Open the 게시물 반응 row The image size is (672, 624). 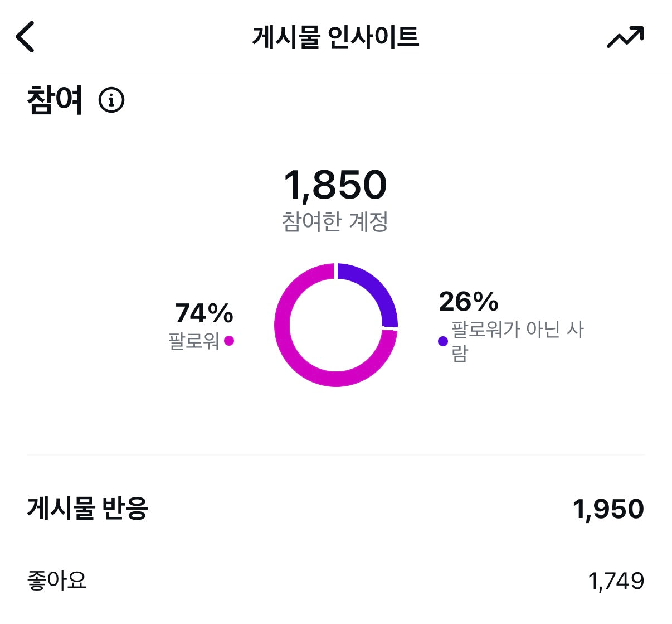click(87, 509)
